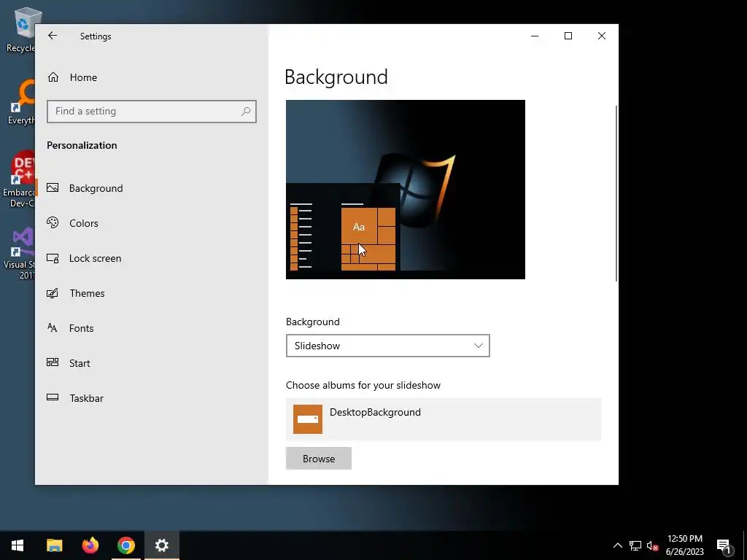This screenshot has width=747, height=560.
Task: Open the Lock screen settings
Action: (152, 258)
